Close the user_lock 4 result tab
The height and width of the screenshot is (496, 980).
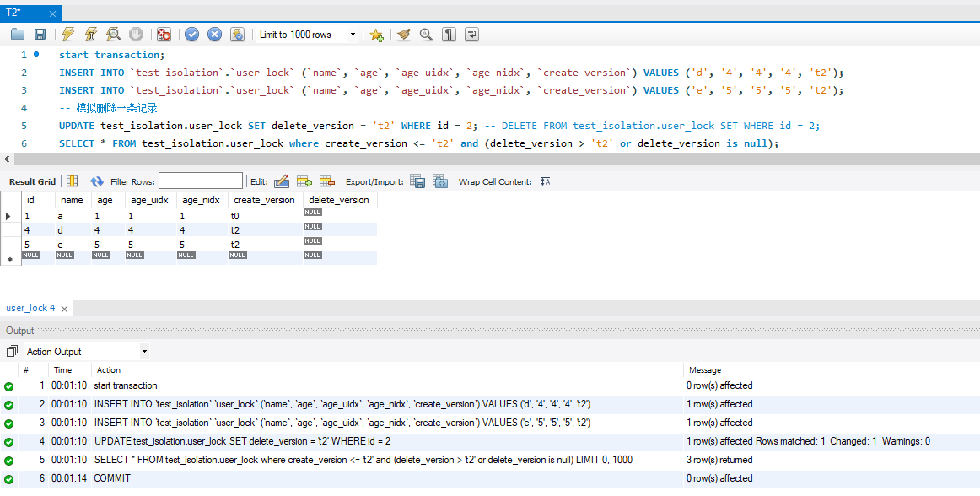pos(64,309)
